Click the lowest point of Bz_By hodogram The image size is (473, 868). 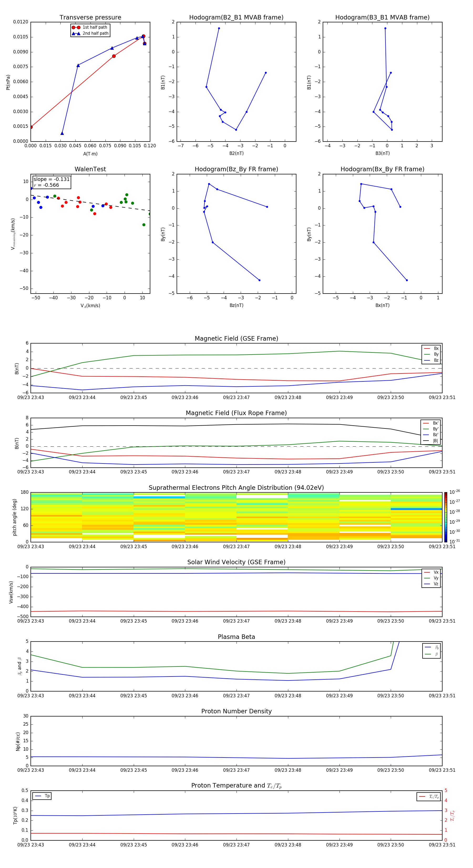tap(259, 280)
